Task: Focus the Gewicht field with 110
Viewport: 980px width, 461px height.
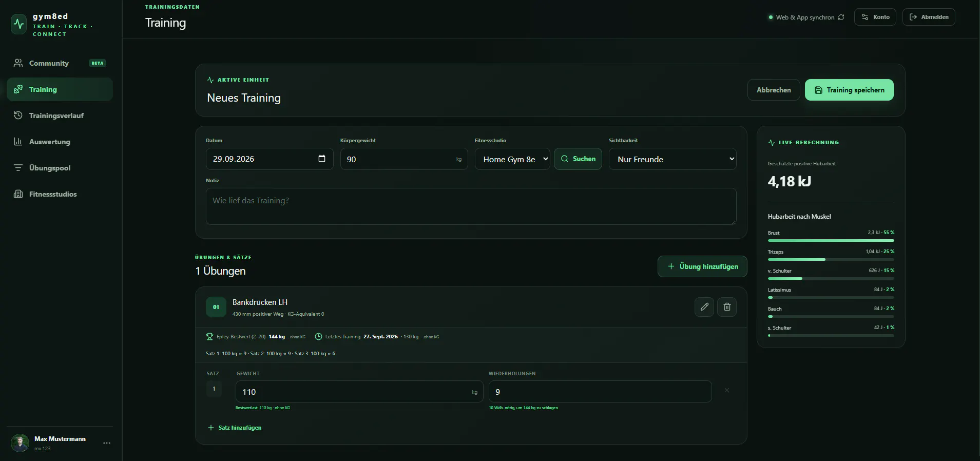Action: pos(359,392)
